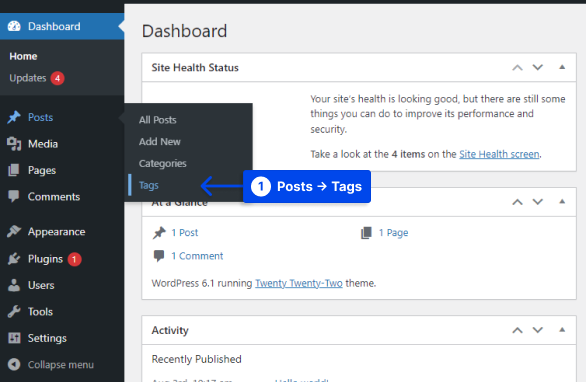586x382 pixels.
Task: Click the Pages icon in sidebar
Action: tap(14, 170)
